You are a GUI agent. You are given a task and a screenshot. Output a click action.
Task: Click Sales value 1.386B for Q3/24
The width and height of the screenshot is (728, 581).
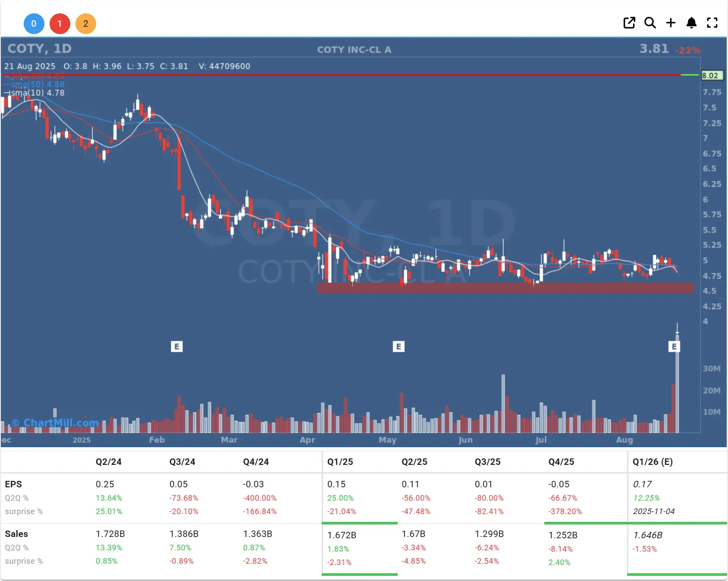[184, 534]
